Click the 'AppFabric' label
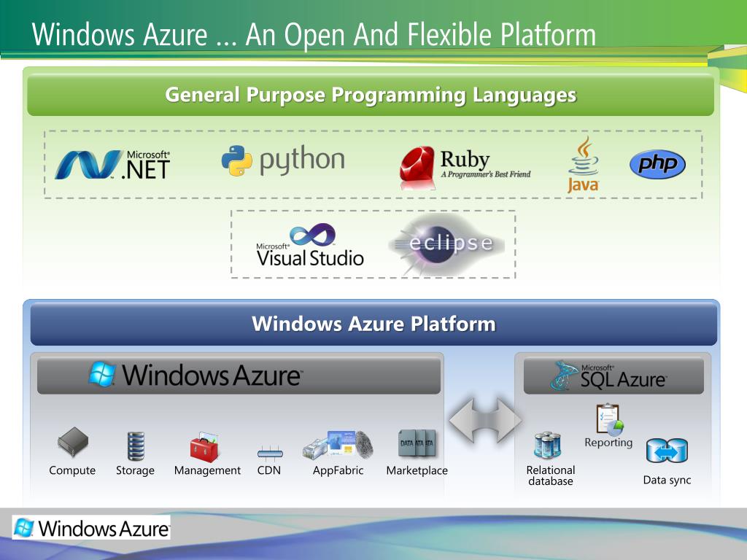This screenshot has width=747, height=560. click(338, 471)
